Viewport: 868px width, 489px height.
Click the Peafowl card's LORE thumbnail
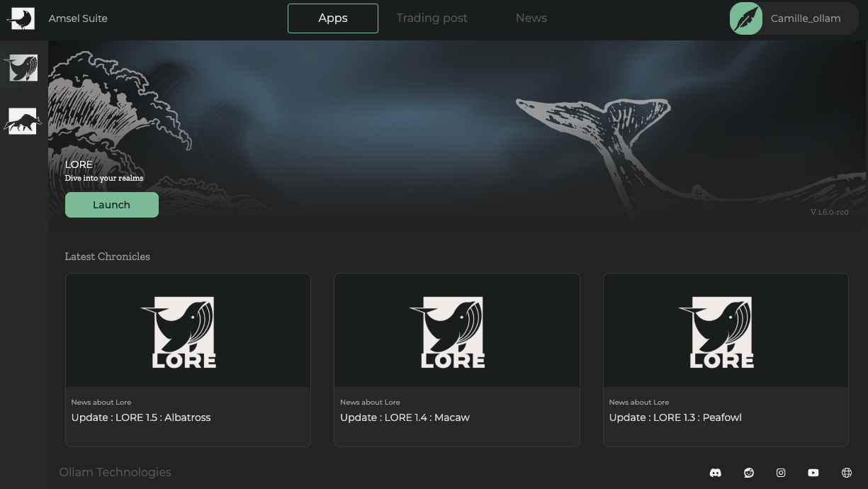coord(726,331)
